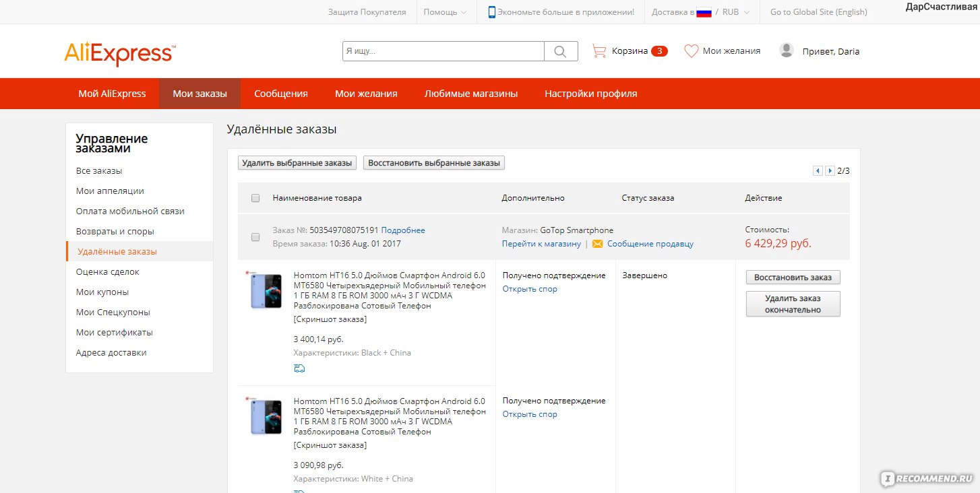980x493 pixels.
Task: Click Скриншот заказа for White phone
Action: click(330, 445)
